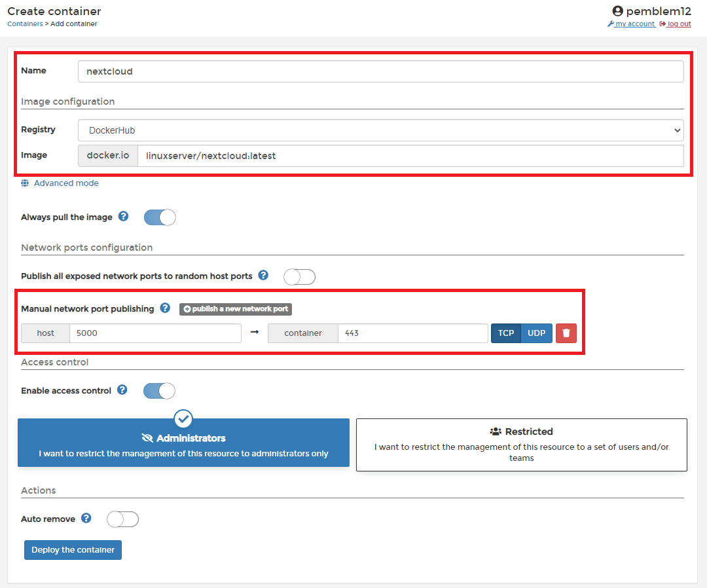This screenshot has width=707, height=588.
Task: Delete the port mapping with red trash icon
Action: tap(566, 333)
